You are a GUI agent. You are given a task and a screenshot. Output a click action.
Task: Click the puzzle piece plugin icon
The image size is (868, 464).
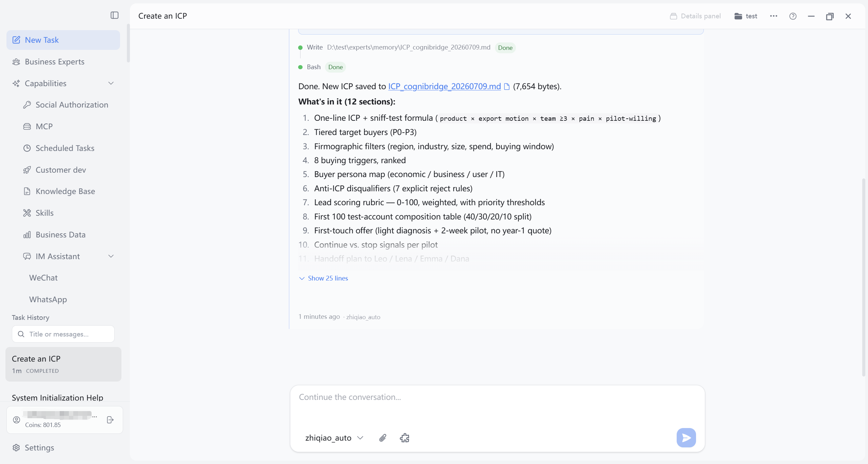[x=404, y=438]
